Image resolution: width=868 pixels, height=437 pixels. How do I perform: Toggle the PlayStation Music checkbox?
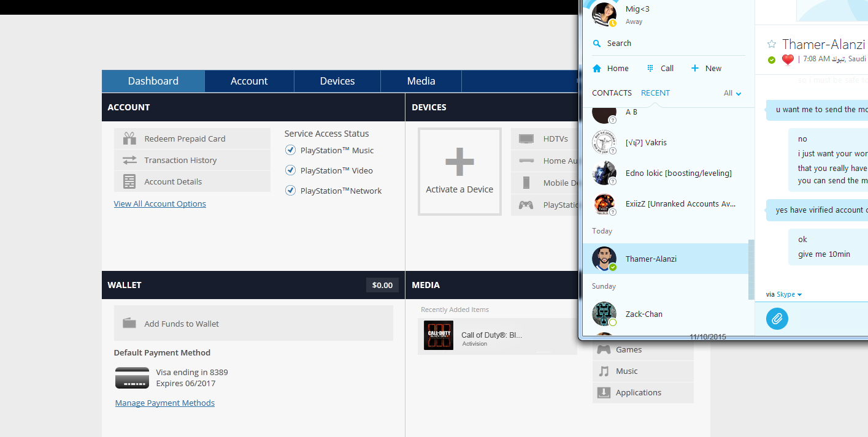click(291, 150)
